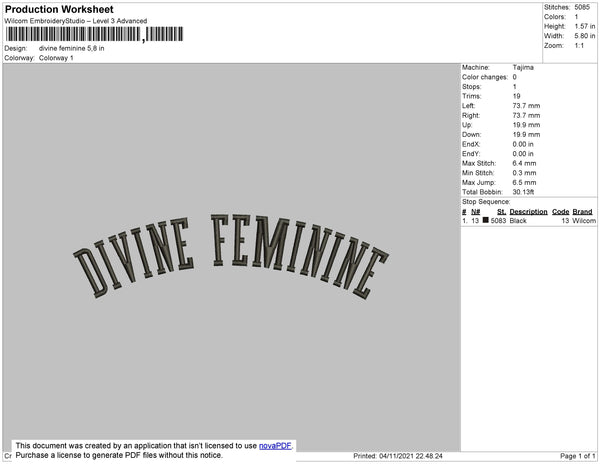
Task: Click the Printed date and time footer
Action: [398, 456]
